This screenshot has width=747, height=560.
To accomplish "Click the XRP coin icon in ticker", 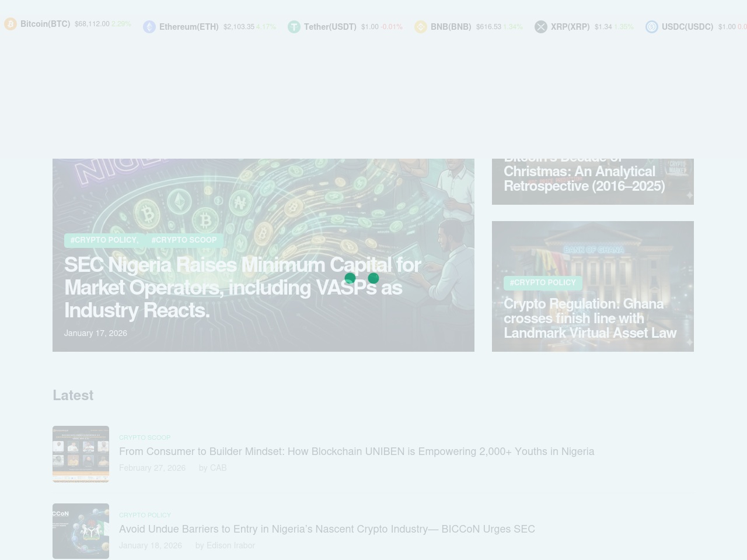I will point(541,27).
